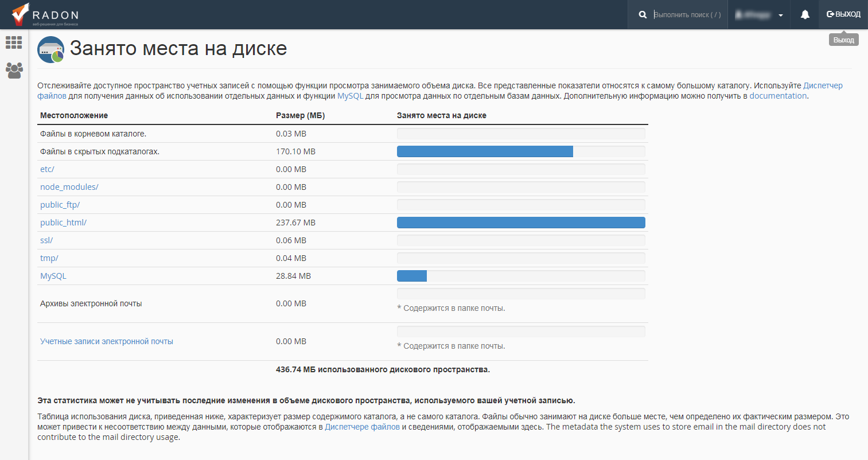Screen dimensions: 868x460
Task: Click Файлы в корневом каталоге row label
Action: [93, 134]
